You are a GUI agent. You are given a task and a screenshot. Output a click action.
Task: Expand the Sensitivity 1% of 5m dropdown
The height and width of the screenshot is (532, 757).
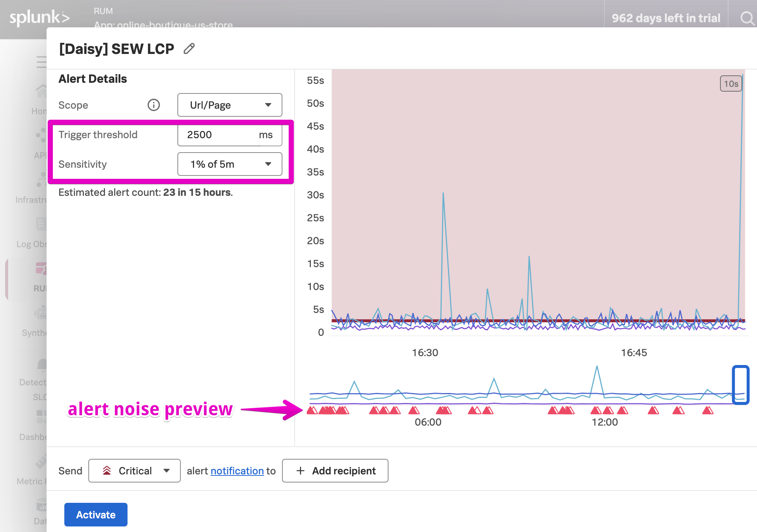[x=230, y=164]
